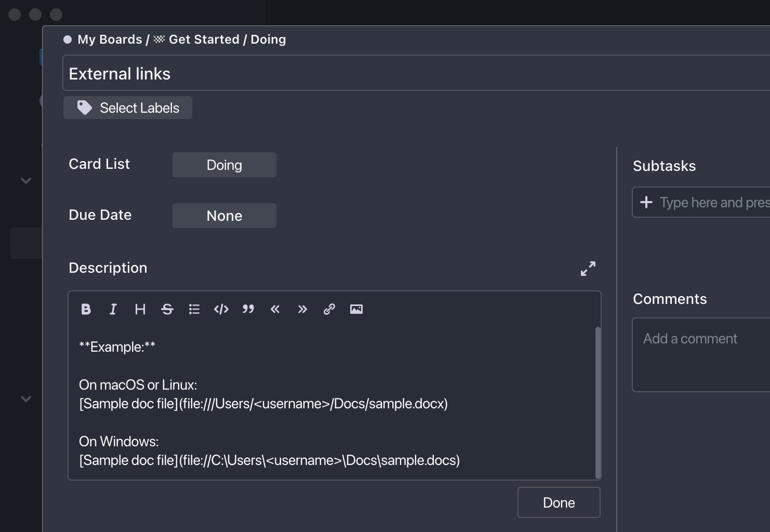
Task: Click the Description heading
Action: (108, 268)
